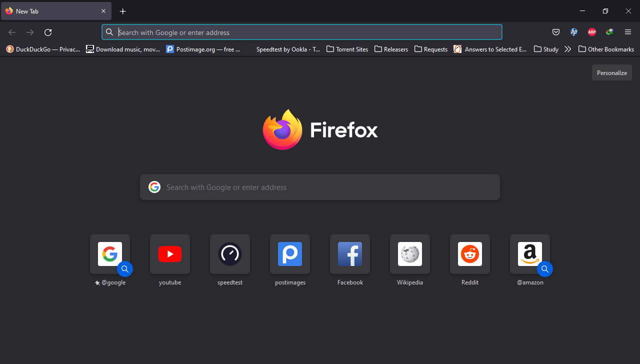Open the Firefox hamburger application menu

pyautogui.click(x=628, y=32)
